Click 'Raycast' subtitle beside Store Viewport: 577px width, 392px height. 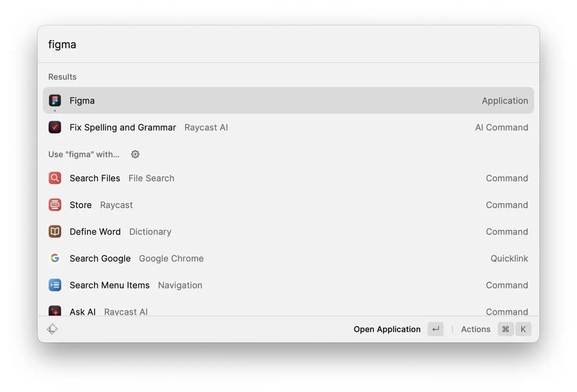(116, 205)
